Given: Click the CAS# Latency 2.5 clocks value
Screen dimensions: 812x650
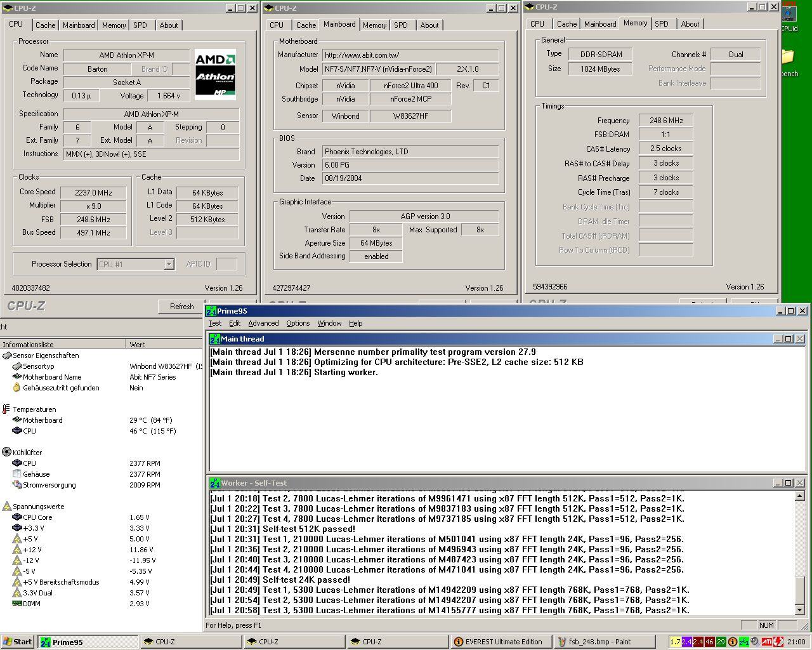Looking at the screenshot, I should click(665, 149).
